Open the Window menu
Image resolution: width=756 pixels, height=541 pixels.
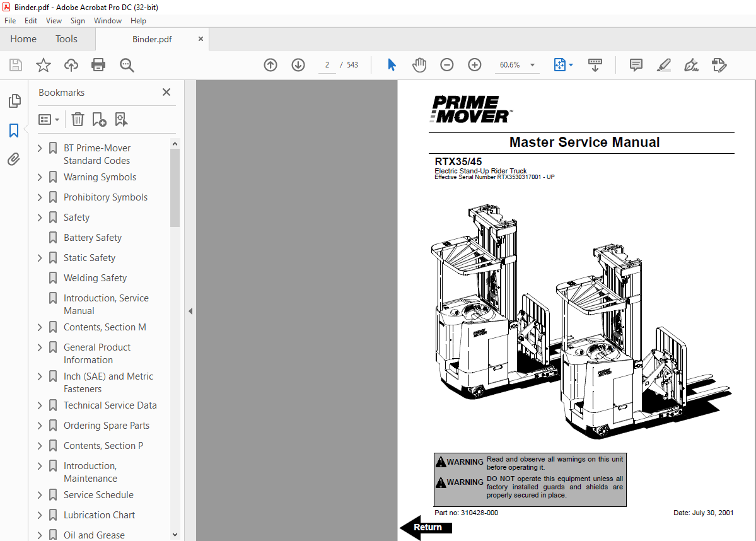coord(108,21)
